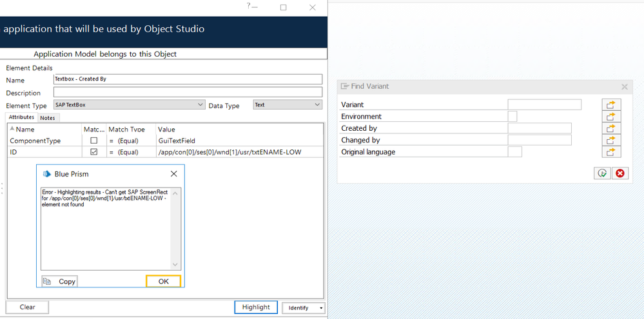Viewport: 644px width, 319px height.
Task: Close the Blue Prism error dialog
Action: pyautogui.click(x=173, y=174)
